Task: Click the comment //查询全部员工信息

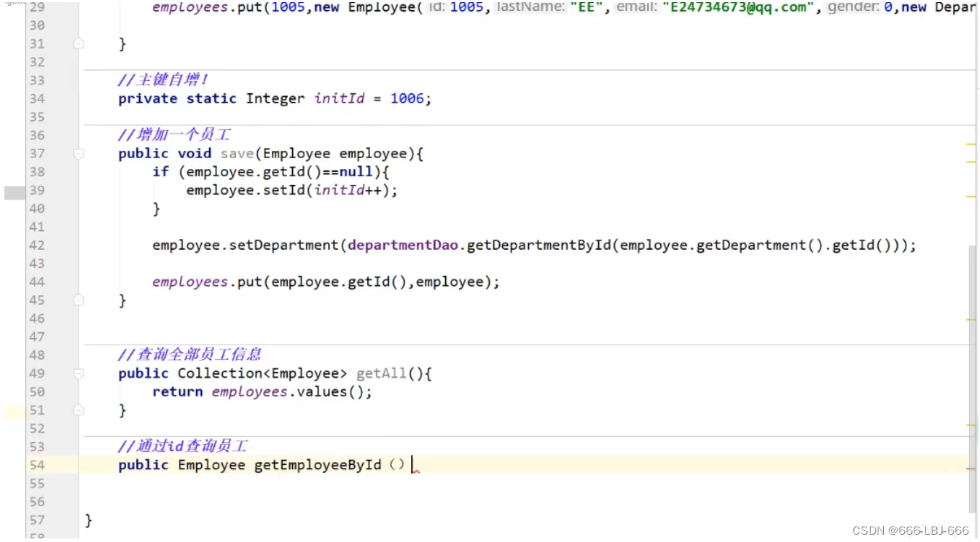Action: coord(189,355)
